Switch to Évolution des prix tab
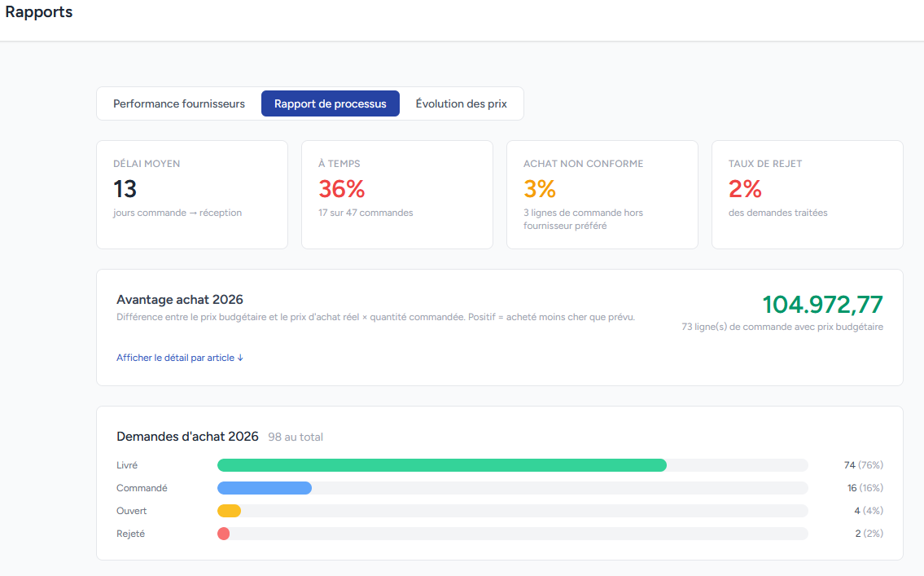The image size is (924, 576). click(461, 103)
